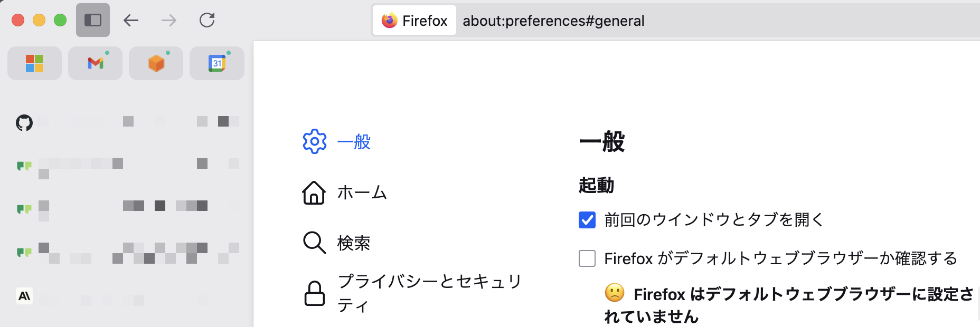Select the 一般 settings category

[354, 141]
